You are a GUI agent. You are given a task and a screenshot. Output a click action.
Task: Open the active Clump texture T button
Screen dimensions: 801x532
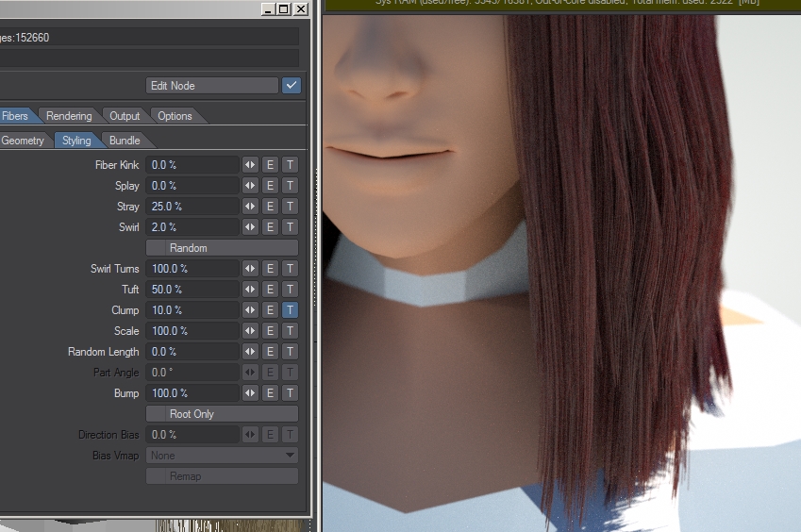(x=290, y=310)
